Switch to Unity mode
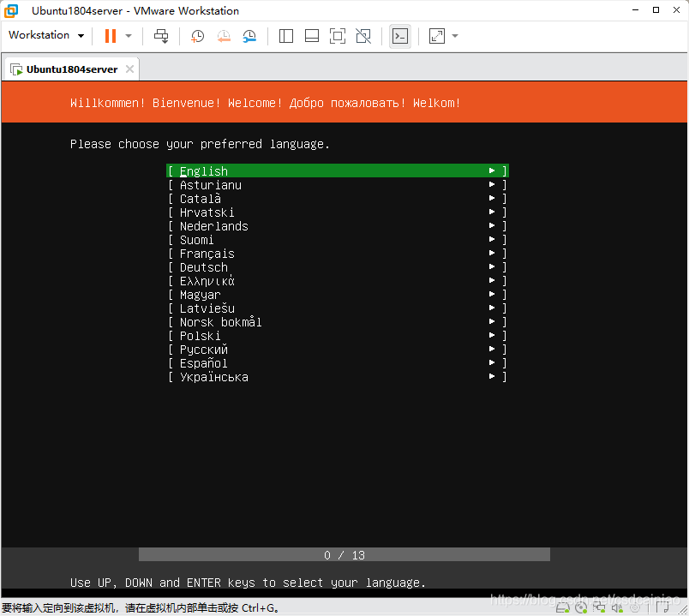The height and width of the screenshot is (616, 689). [363, 36]
